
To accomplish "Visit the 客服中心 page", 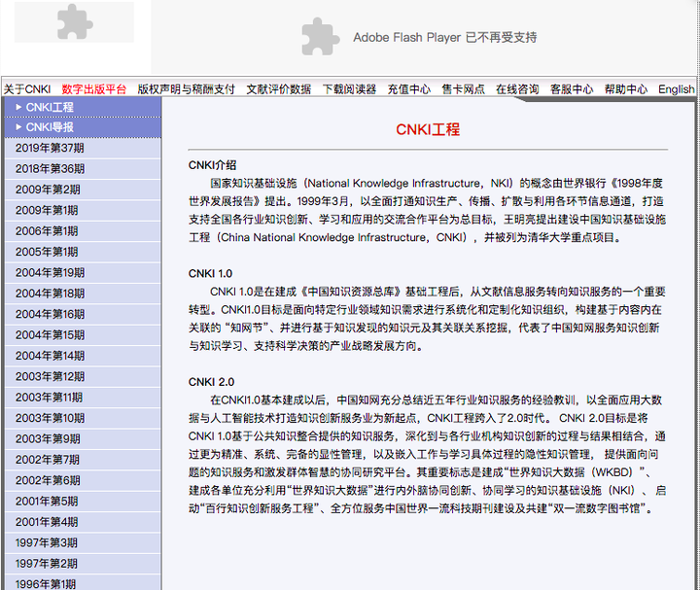I will tap(572, 88).
